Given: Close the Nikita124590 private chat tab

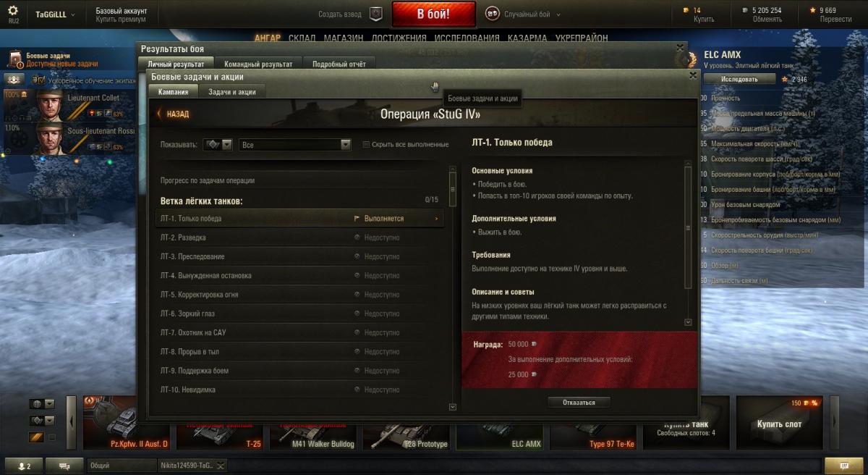Looking at the screenshot, I should pyautogui.click(x=221, y=466).
